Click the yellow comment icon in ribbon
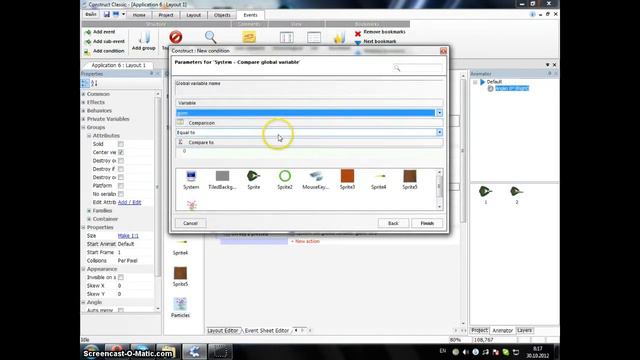 pyautogui.click(x=249, y=37)
